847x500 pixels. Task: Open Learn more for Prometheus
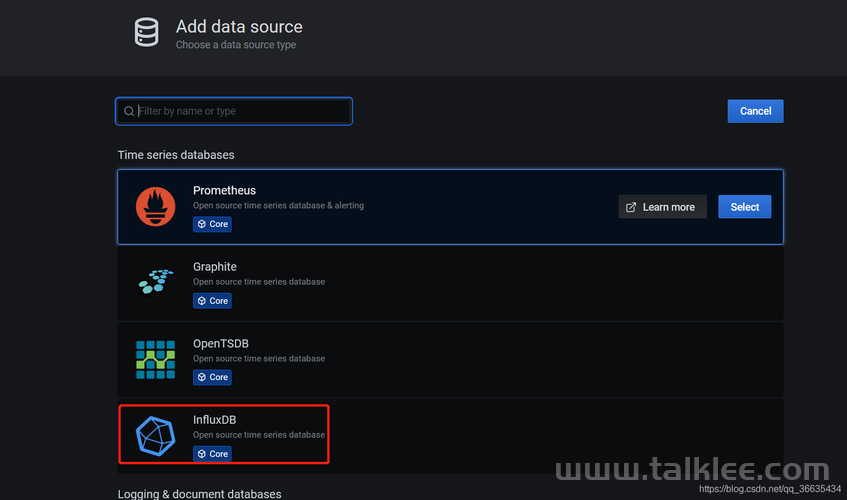(x=663, y=207)
